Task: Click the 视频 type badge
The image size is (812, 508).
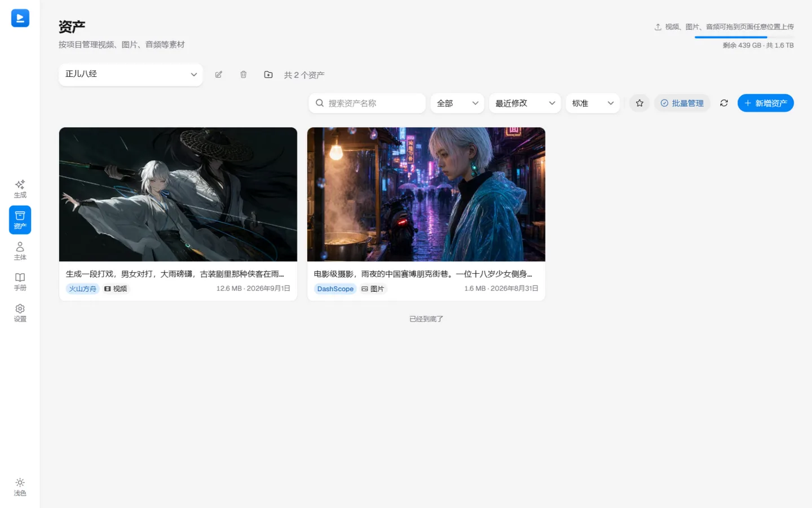Action: [116, 289]
